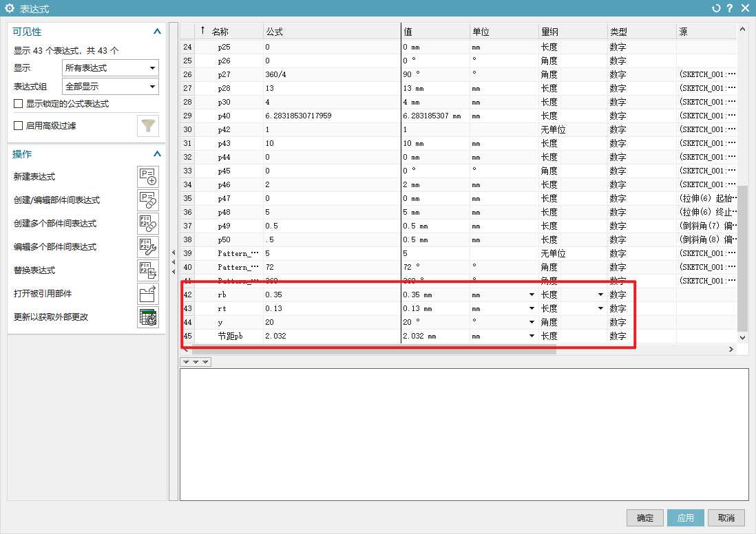Select 无单位 cell in p42 row
This screenshot has height=534, width=756.
point(574,129)
